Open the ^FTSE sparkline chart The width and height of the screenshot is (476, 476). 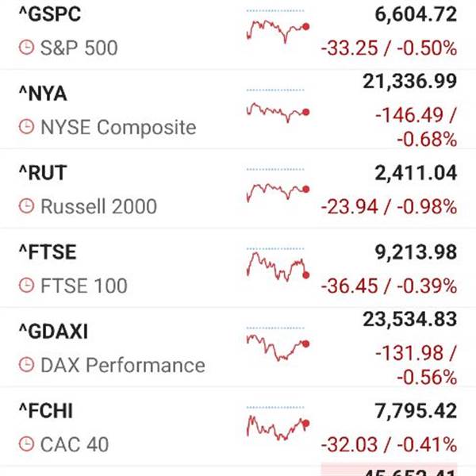point(278,267)
